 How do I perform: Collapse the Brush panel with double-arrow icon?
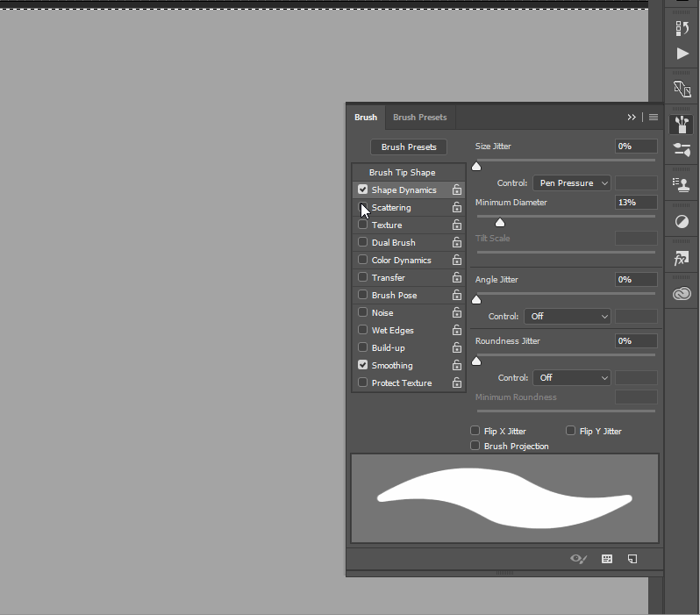[x=632, y=117]
